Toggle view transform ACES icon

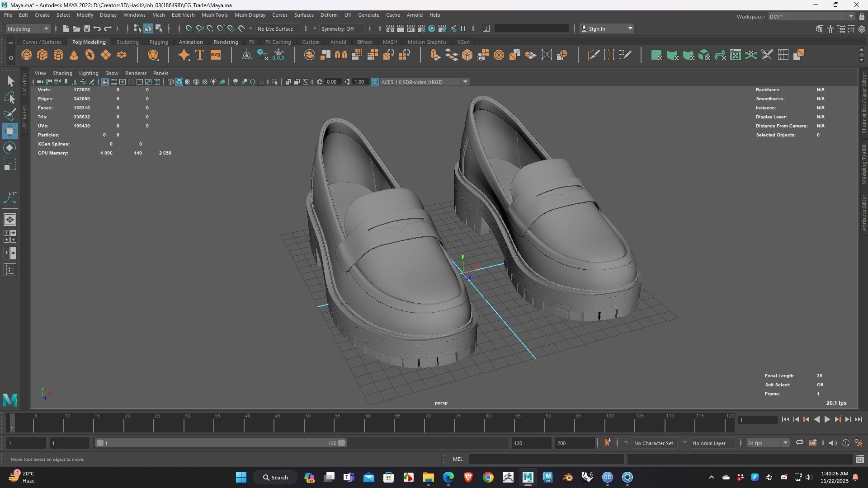[x=374, y=82]
